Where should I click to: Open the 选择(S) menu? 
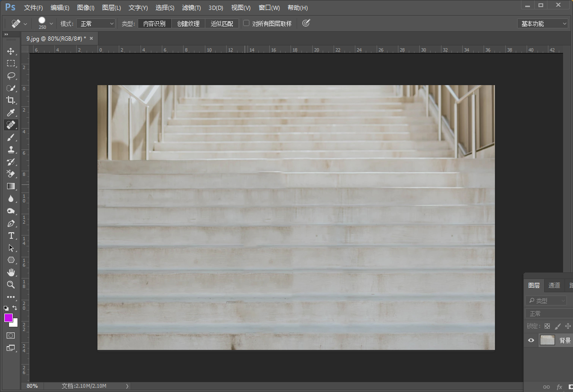click(165, 8)
